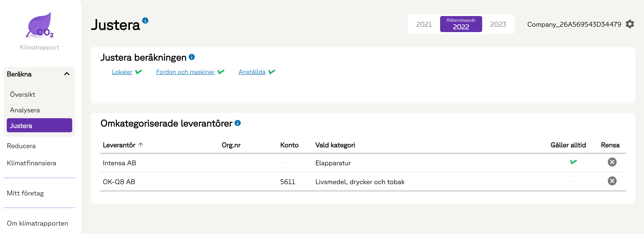Open Fordon och maskiner link
644x234 pixels.
[x=185, y=72]
